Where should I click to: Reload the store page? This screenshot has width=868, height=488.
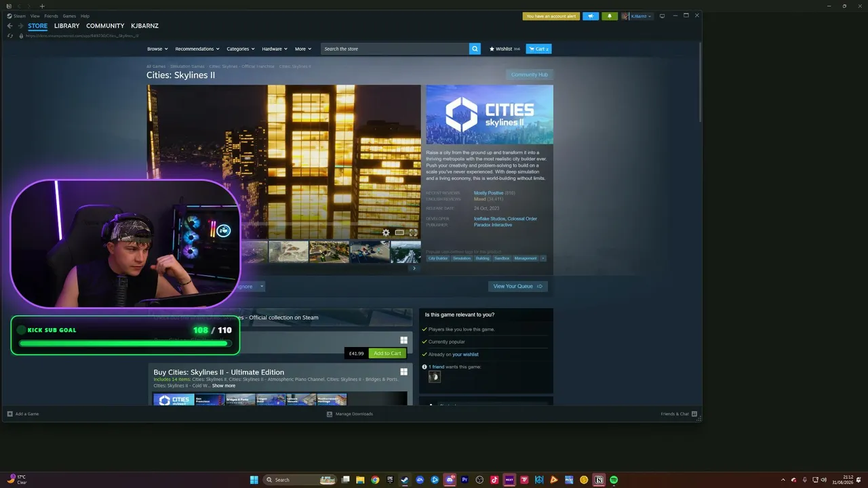point(9,36)
